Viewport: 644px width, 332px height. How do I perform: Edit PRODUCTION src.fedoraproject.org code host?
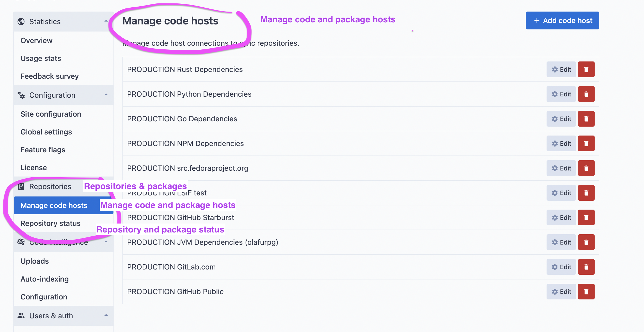[561, 168]
